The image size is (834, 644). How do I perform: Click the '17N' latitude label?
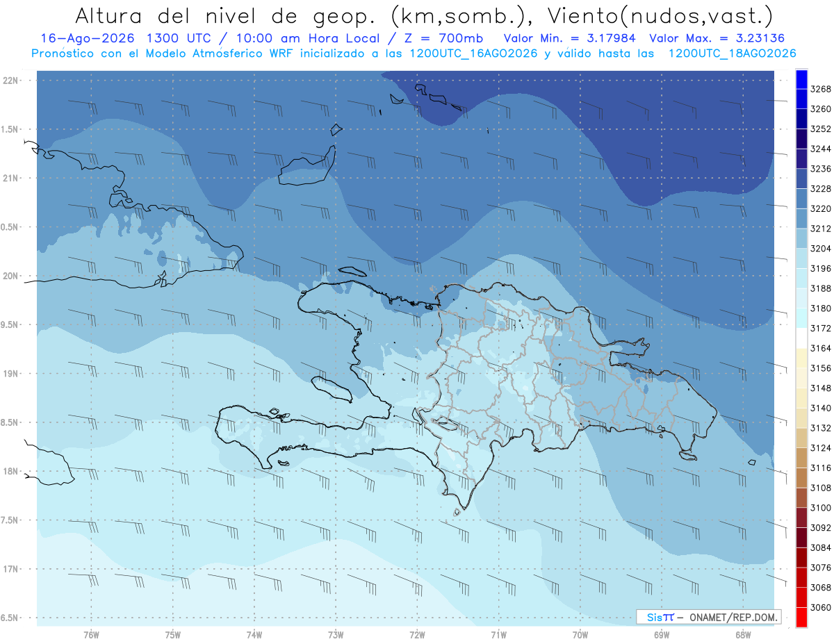pyautogui.click(x=12, y=570)
